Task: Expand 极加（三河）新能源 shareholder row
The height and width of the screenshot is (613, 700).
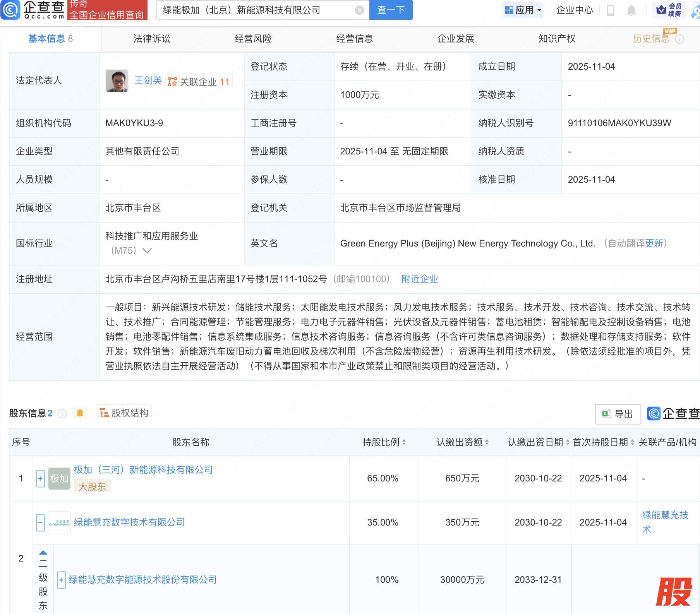Action: (x=40, y=479)
